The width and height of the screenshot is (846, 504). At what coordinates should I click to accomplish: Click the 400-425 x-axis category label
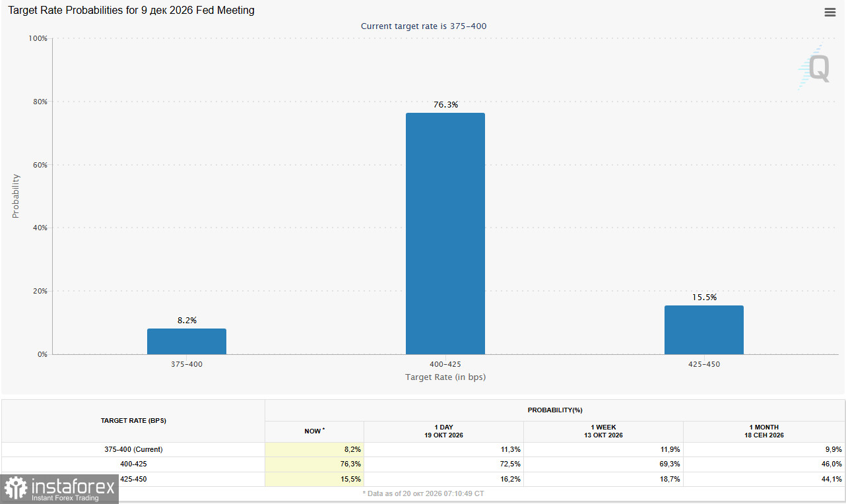coord(445,365)
